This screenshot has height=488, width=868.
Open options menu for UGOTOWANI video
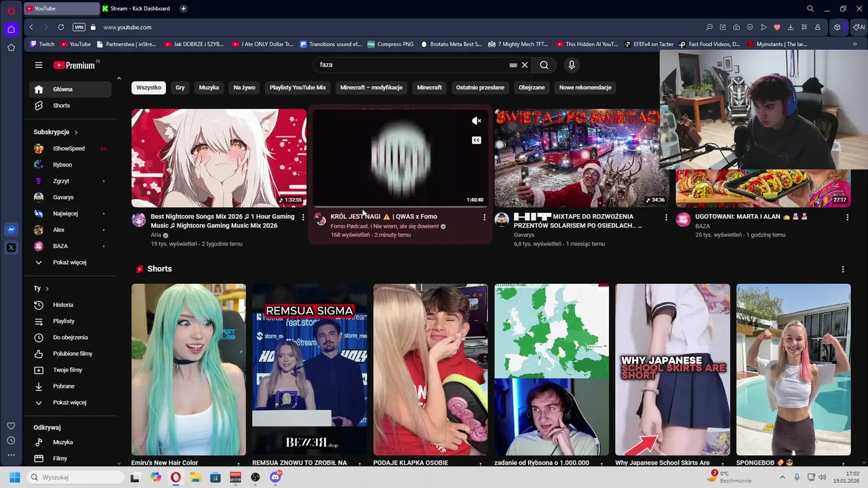click(x=847, y=217)
